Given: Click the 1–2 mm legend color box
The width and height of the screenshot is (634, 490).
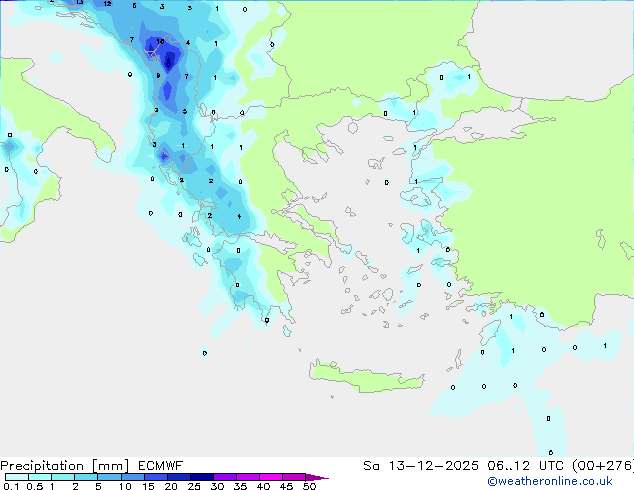Looking at the screenshot, I should point(63,477).
